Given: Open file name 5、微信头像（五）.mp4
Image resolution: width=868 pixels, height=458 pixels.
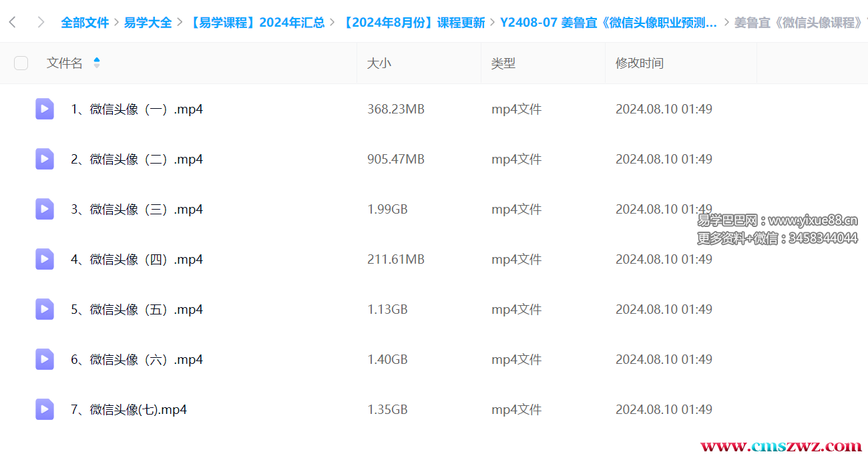Looking at the screenshot, I should pos(137,309).
